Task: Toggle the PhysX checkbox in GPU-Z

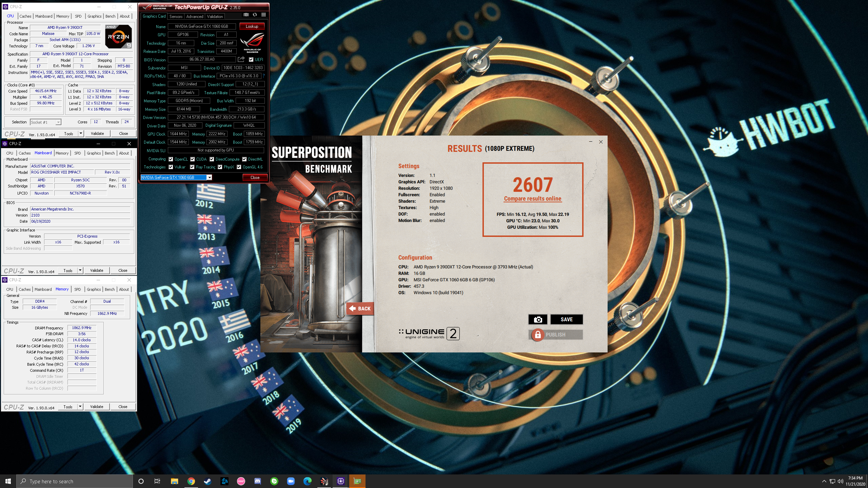Action: (x=220, y=167)
